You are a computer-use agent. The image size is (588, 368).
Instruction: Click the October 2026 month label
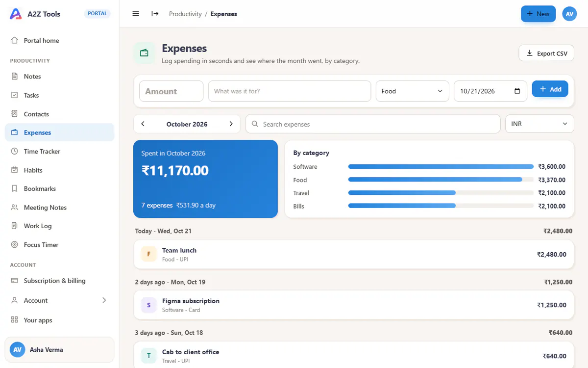click(187, 124)
